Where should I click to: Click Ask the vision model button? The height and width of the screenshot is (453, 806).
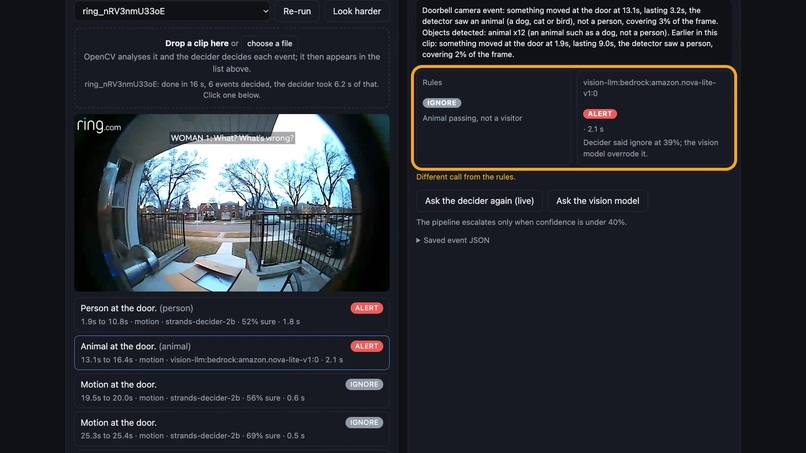click(597, 201)
